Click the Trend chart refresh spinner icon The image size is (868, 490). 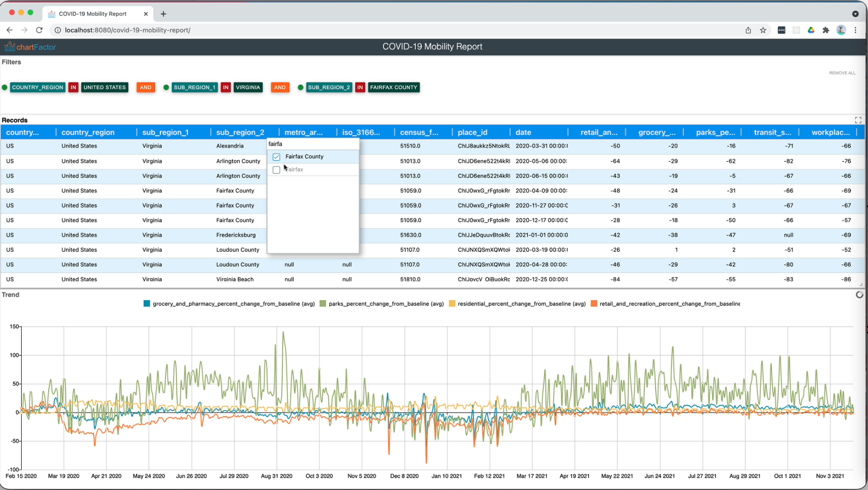(859, 295)
